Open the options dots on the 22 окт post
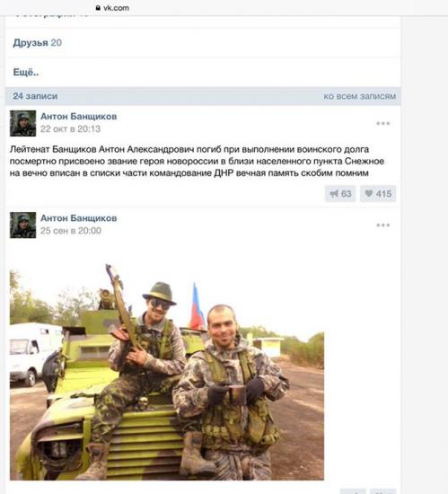The image size is (448, 494). pyautogui.click(x=383, y=123)
